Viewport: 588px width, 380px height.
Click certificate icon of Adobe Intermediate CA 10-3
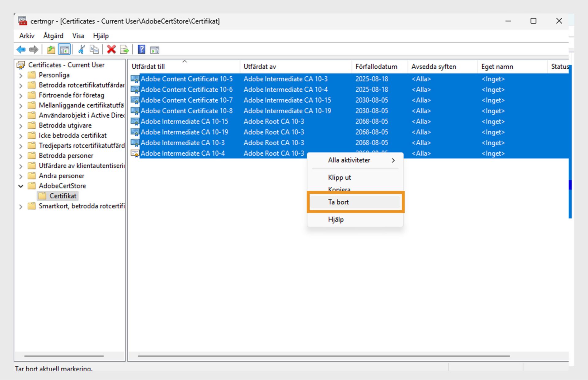pyautogui.click(x=135, y=142)
